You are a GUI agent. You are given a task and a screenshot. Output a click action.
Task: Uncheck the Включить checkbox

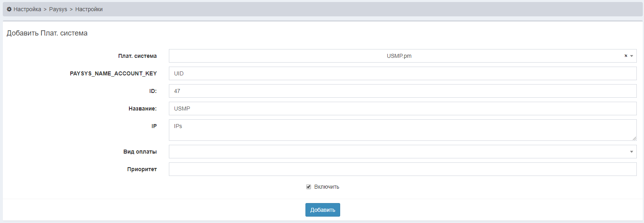click(x=309, y=187)
